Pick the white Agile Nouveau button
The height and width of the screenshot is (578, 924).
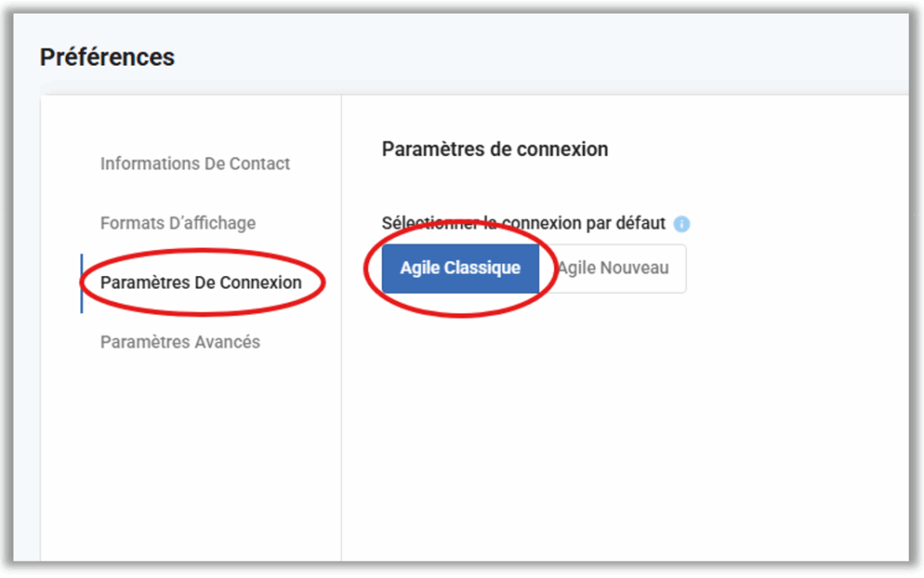coord(613,269)
